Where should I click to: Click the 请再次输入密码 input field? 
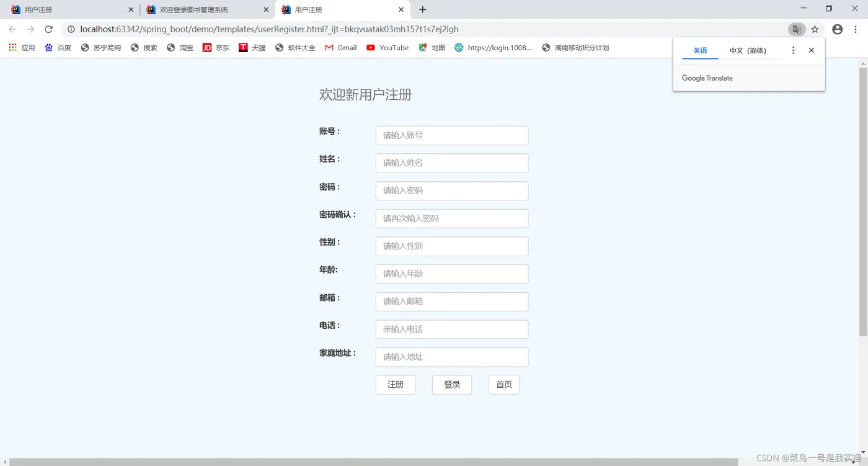(452, 218)
